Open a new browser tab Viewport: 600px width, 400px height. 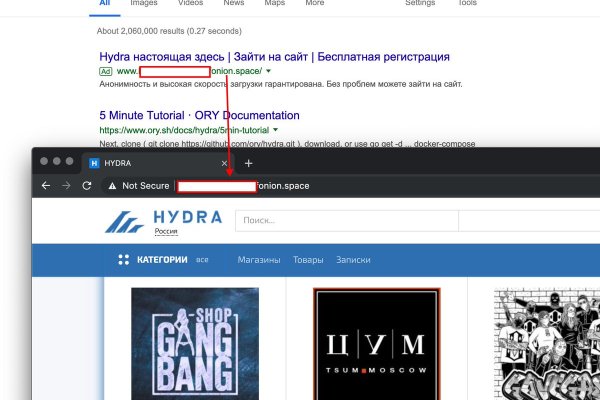pos(248,163)
